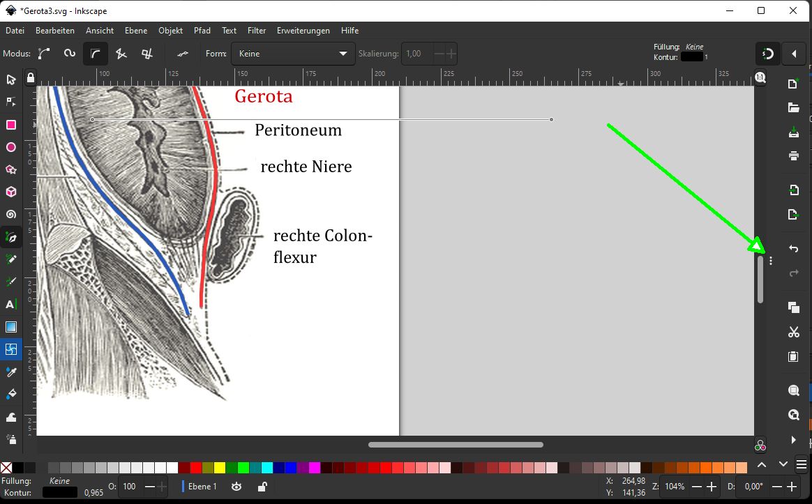Enable Spiro path mode

pyautogui.click(x=69, y=53)
